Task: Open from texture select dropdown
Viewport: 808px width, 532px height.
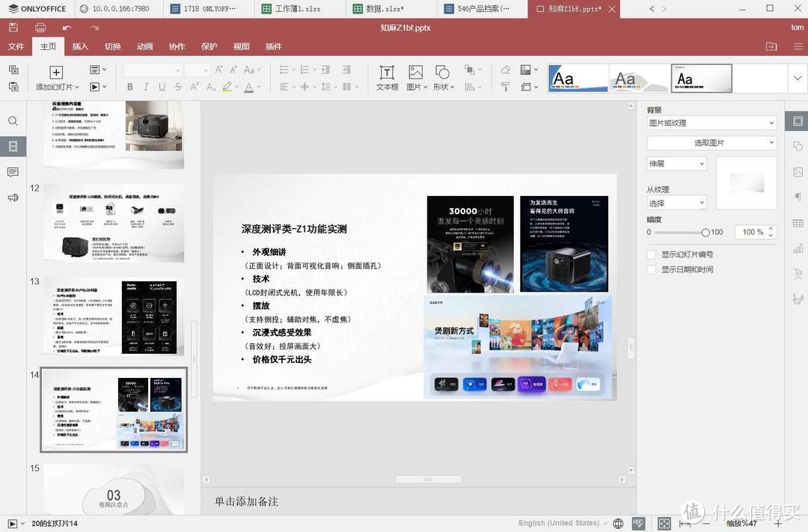Action: [x=676, y=203]
